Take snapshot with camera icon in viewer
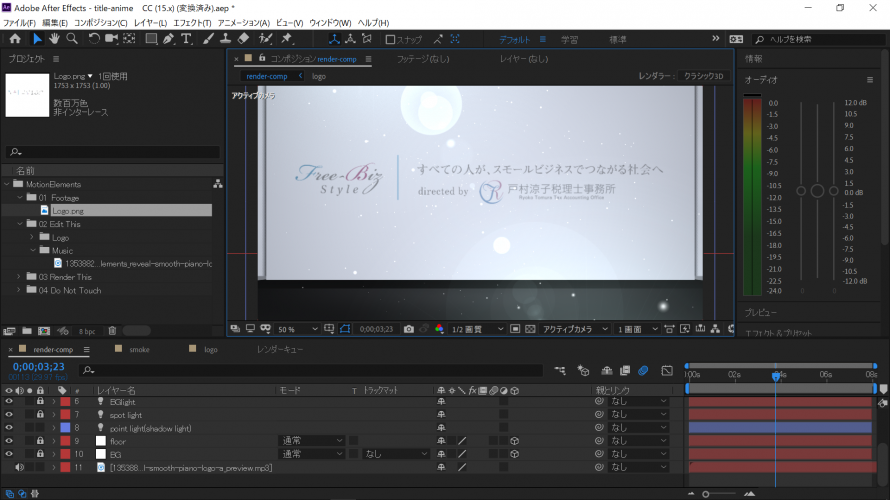 (x=409, y=329)
